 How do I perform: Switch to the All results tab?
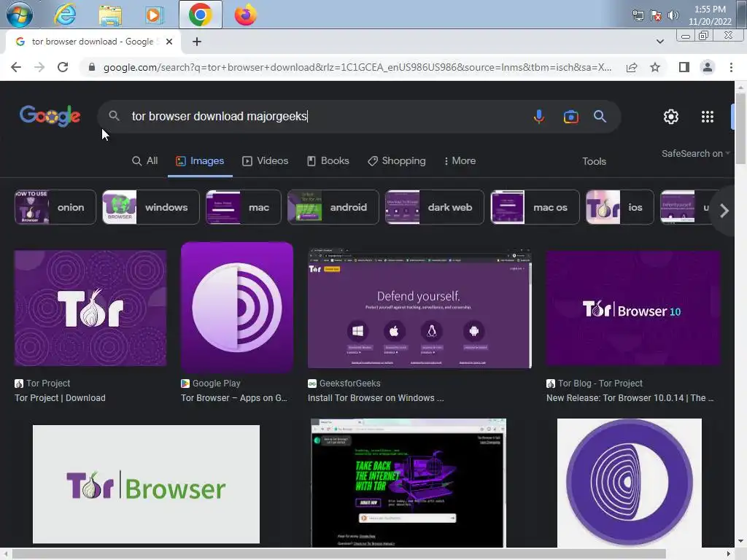145,161
